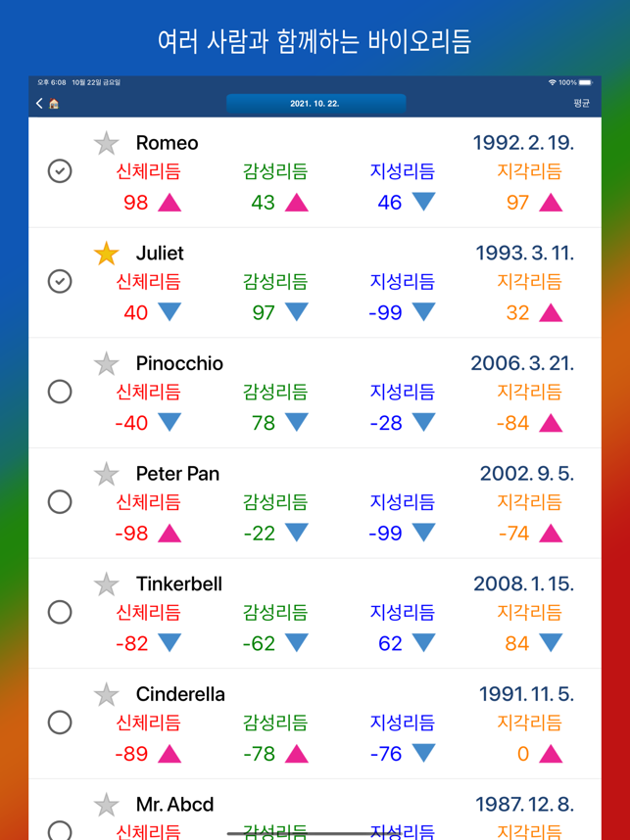The width and height of the screenshot is (630, 840).
Task: Tap Pinocchio's 지각리듬 up triangle
Action: click(x=550, y=424)
